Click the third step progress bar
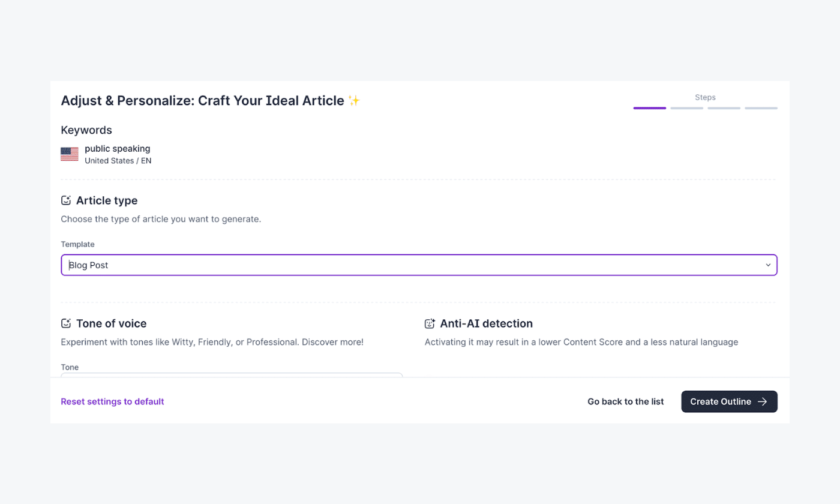The width and height of the screenshot is (840, 504). tap(724, 108)
